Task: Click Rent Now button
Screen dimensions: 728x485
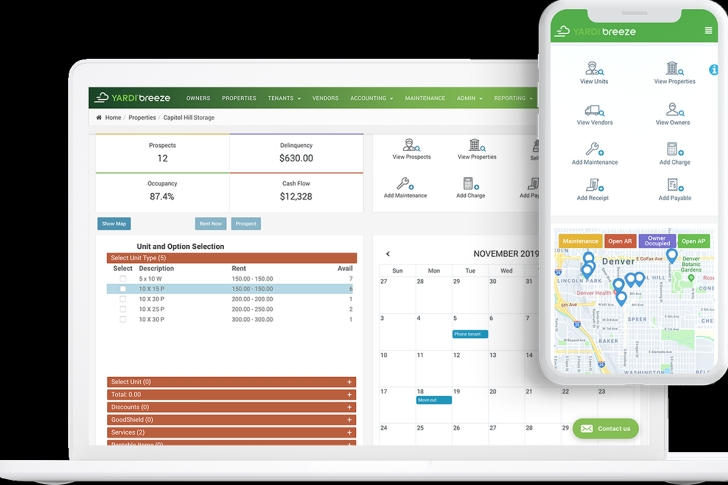Action: [x=211, y=224]
